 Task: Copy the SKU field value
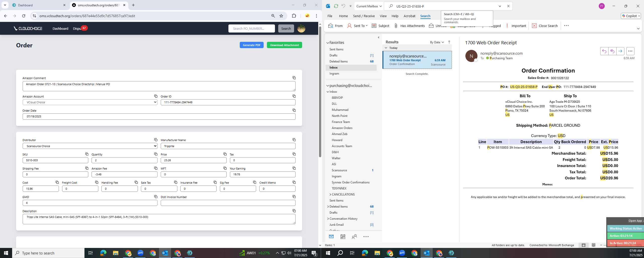87,154
